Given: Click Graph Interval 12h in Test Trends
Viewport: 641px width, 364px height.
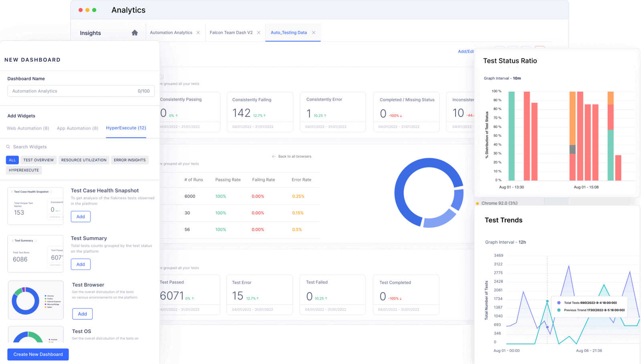Looking at the screenshot, I should point(506,242).
